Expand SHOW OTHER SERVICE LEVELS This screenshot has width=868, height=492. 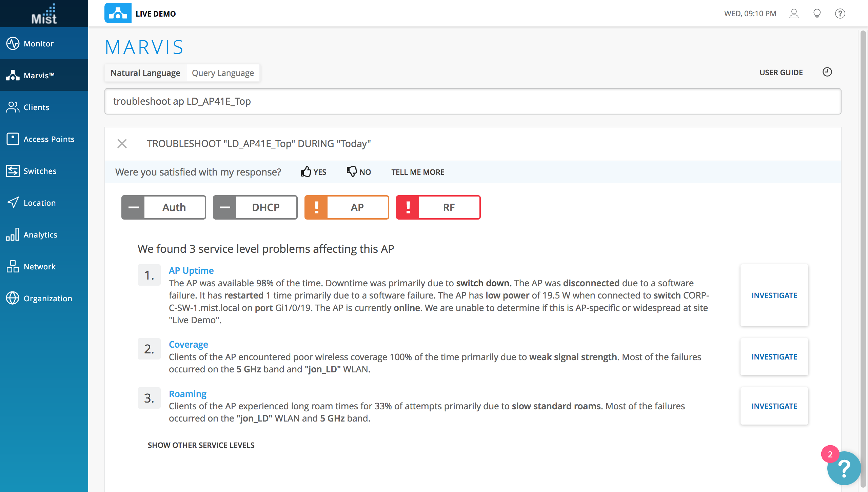point(201,445)
